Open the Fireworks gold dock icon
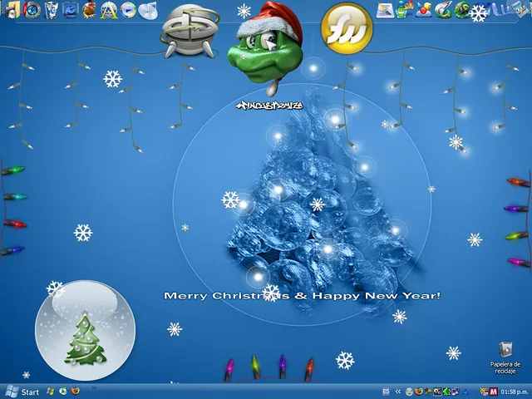Viewport: 532px width, 399px height. point(347,26)
